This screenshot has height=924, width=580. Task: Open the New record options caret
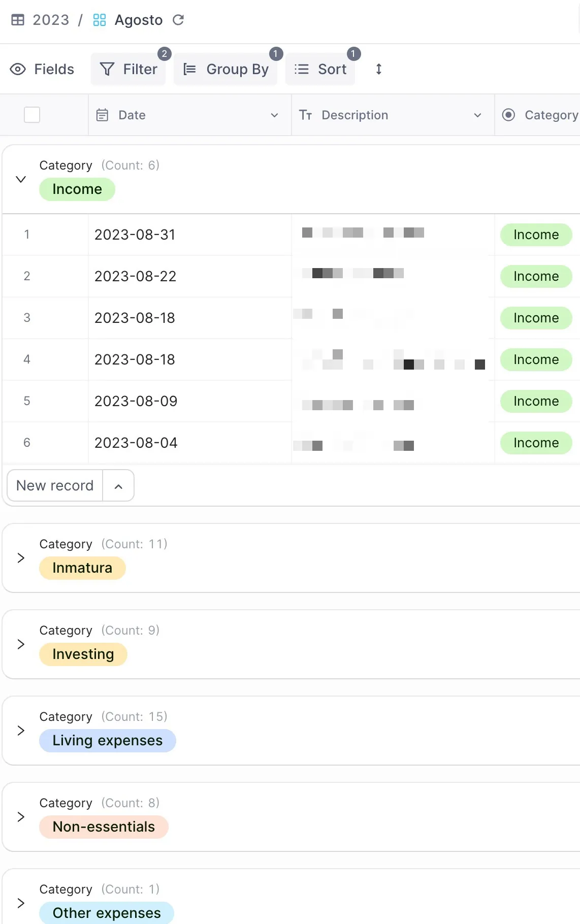pyautogui.click(x=118, y=486)
